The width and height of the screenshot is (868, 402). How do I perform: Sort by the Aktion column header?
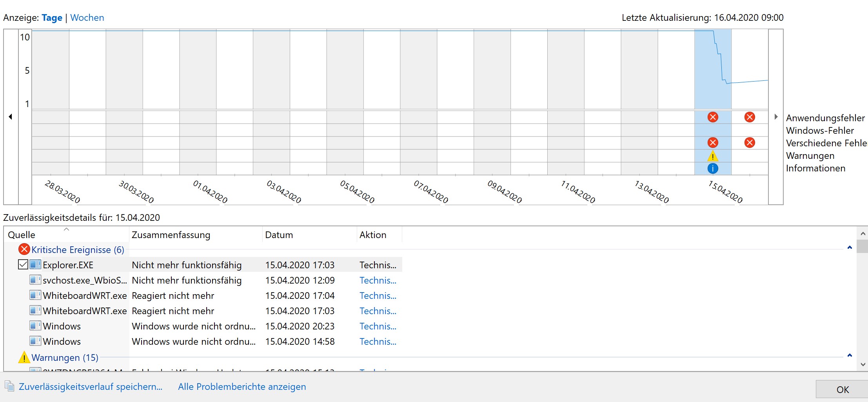(380, 235)
